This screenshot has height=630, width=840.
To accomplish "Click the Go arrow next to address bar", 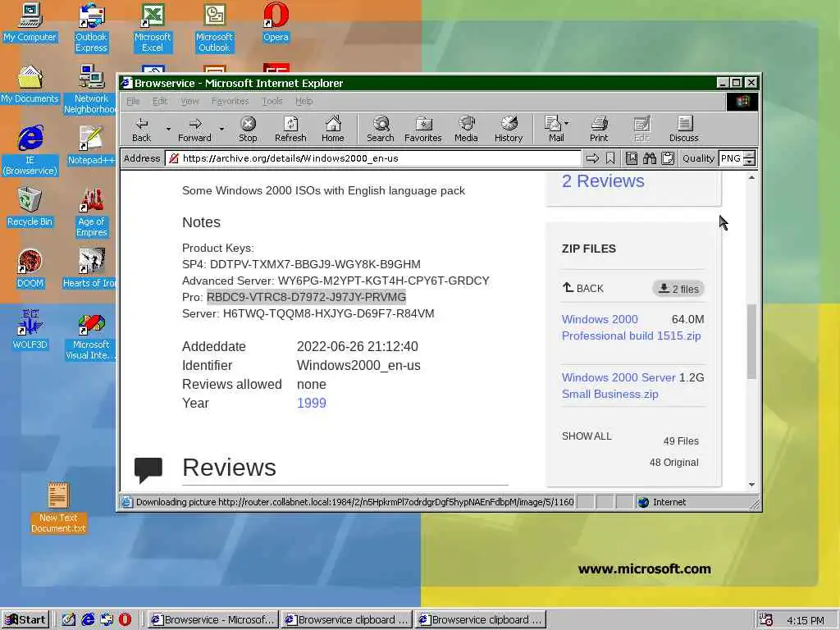I will click(592, 158).
